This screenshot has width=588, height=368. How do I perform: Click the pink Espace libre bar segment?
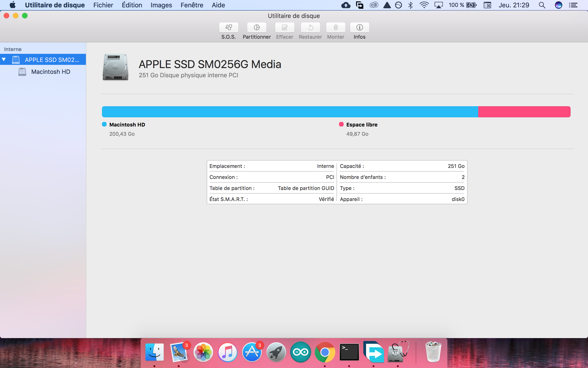pyautogui.click(x=524, y=112)
